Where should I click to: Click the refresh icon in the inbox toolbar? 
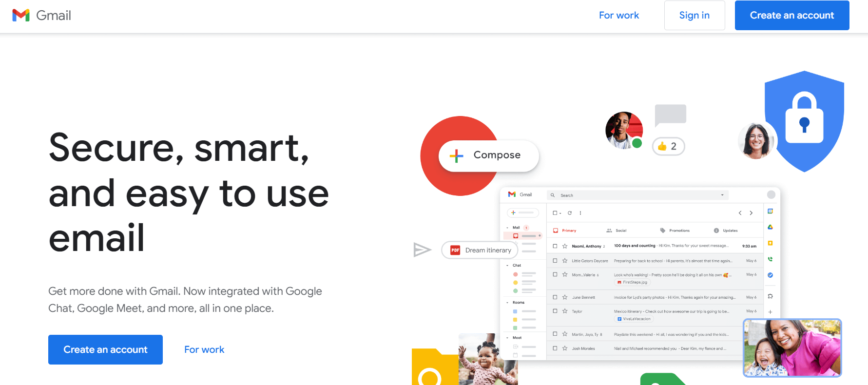coord(570,213)
